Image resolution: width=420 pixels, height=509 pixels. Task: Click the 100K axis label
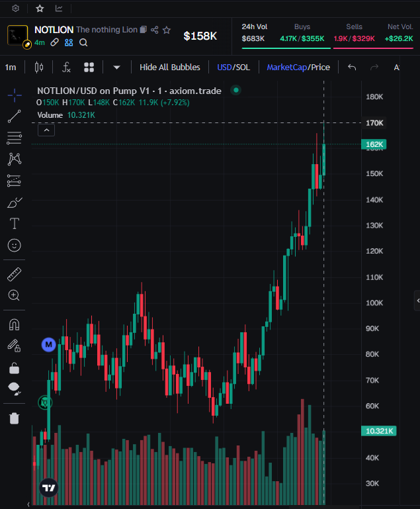(374, 303)
